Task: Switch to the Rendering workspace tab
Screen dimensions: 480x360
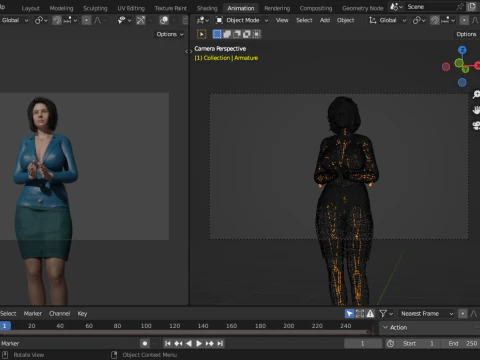Action: (x=277, y=8)
